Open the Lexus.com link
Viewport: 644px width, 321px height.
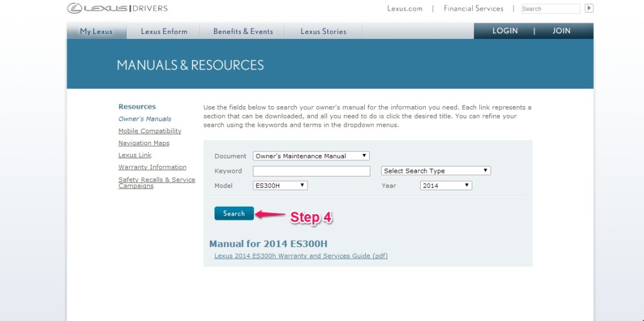404,9
